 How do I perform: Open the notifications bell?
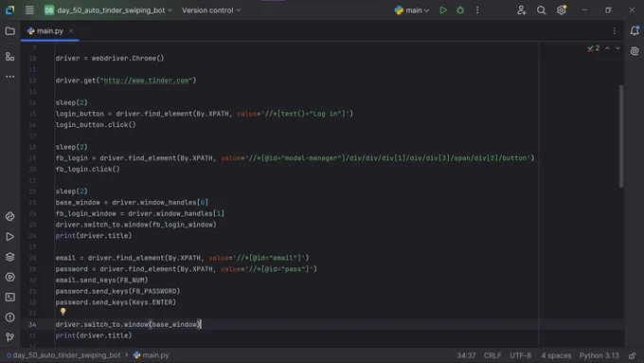click(x=635, y=31)
